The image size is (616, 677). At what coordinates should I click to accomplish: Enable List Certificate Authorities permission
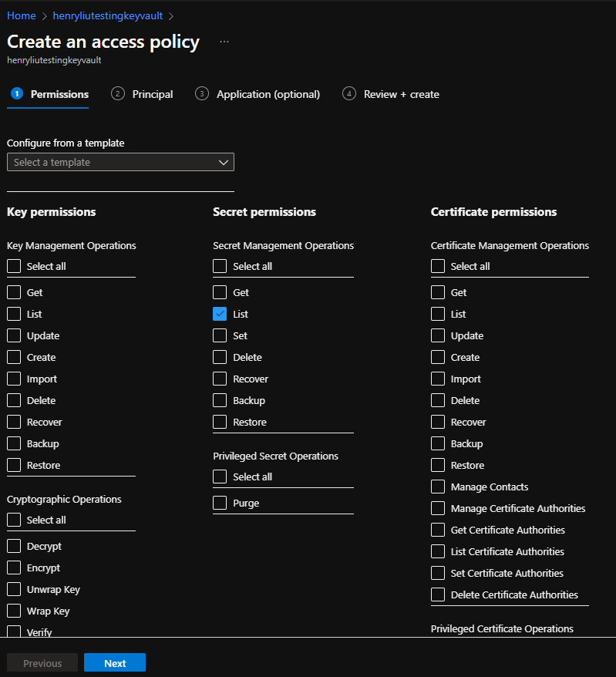tap(438, 551)
